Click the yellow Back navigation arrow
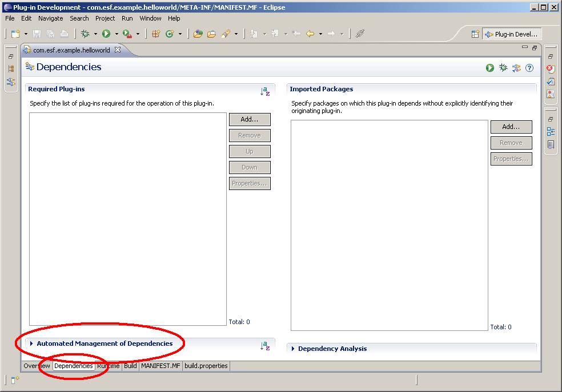The image size is (562, 392). (310, 34)
